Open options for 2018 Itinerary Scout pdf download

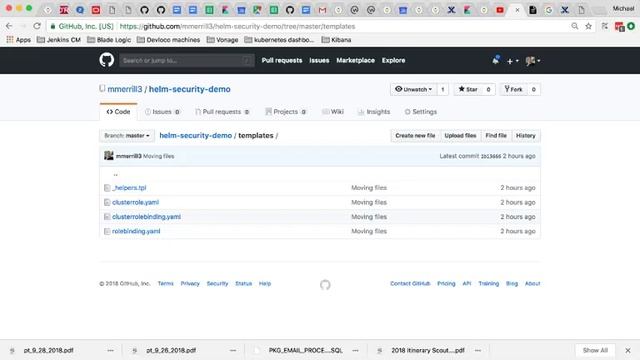(x=478, y=350)
